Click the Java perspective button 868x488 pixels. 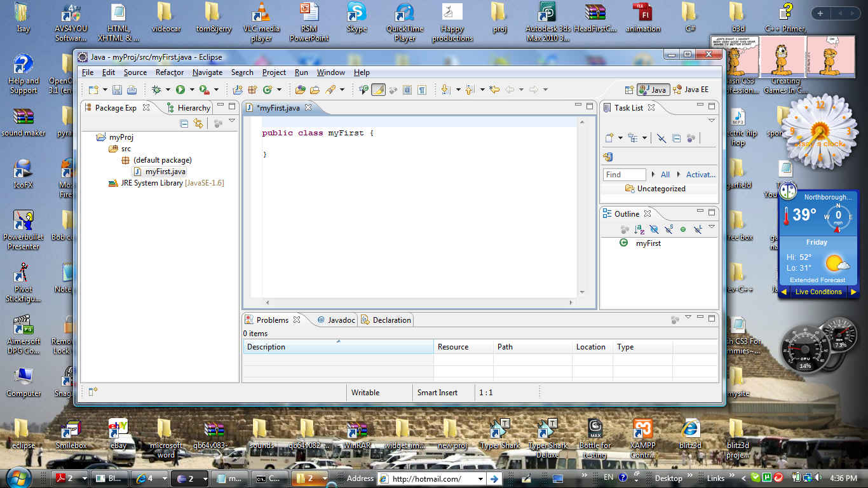pos(653,90)
